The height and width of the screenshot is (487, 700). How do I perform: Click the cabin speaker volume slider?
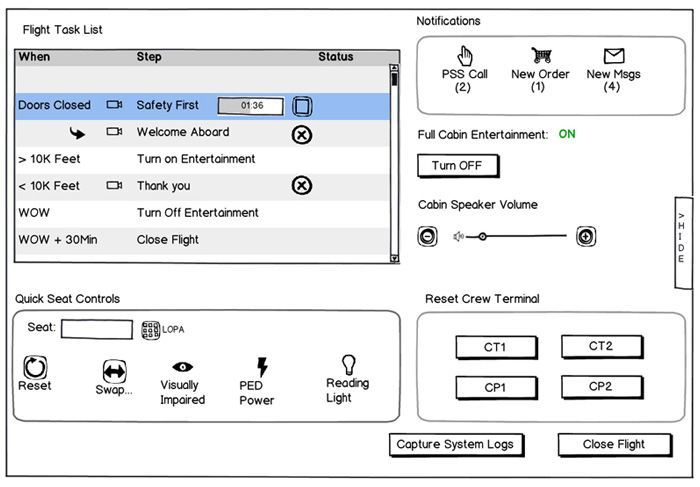click(520, 237)
